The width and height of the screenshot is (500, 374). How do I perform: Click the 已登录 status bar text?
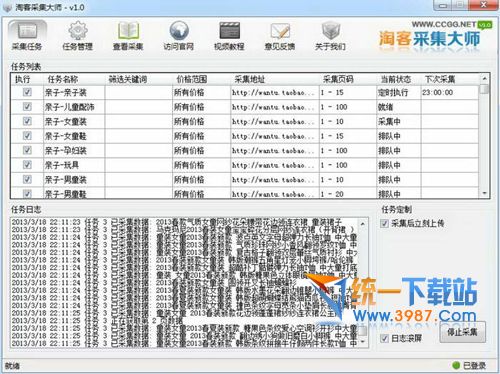[474, 366]
